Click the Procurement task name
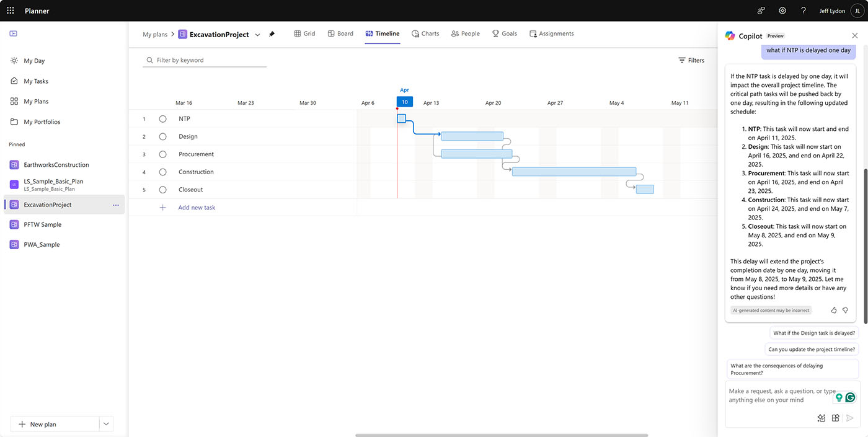This screenshot has height=437, width=868. [196, 154]
